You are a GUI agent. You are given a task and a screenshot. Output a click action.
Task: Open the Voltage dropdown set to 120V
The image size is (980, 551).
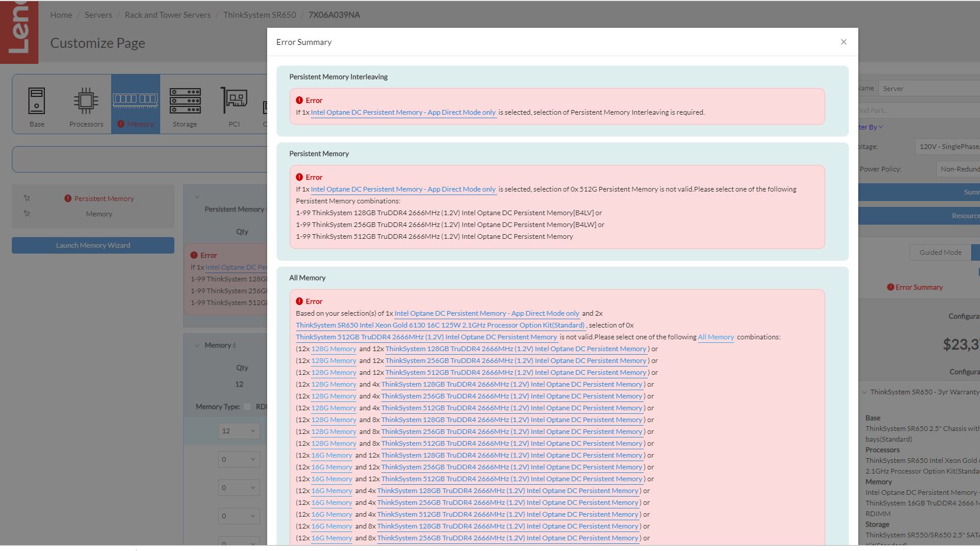click(947, 147)
